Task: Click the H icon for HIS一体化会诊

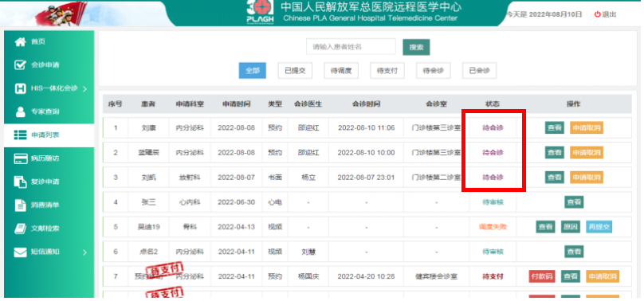Action: click(x=20, y=88)
